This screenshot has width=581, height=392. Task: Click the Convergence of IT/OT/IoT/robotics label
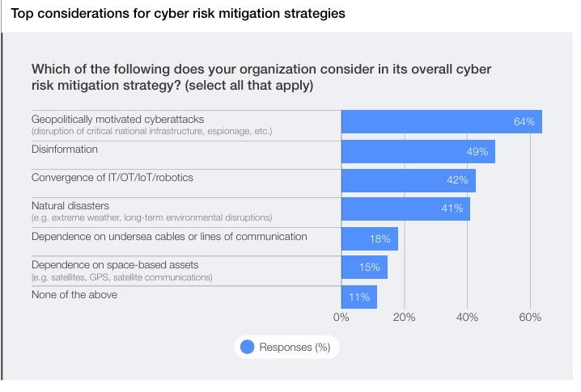pos(112,178)
